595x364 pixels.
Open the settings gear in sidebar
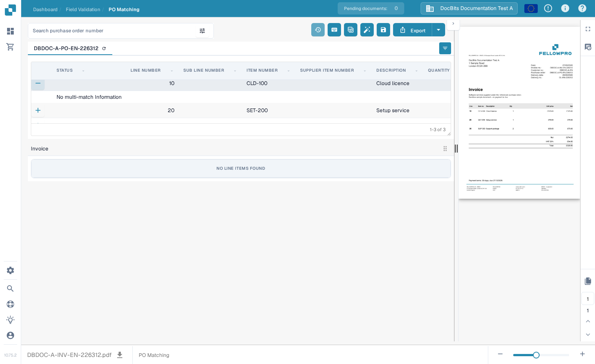(x=10, y=270)
